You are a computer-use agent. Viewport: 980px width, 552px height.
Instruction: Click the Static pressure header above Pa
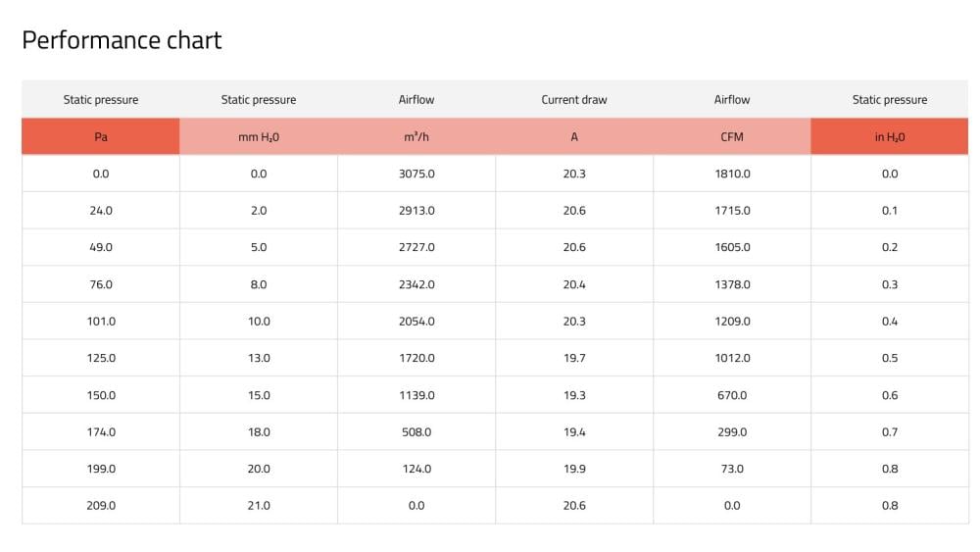(x=101, y=100)
